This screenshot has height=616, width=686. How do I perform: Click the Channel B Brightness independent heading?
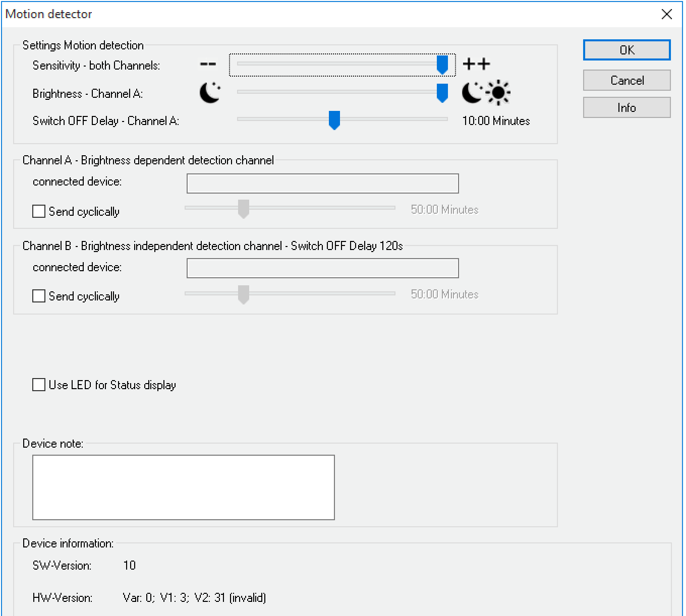tap(213, 246)
